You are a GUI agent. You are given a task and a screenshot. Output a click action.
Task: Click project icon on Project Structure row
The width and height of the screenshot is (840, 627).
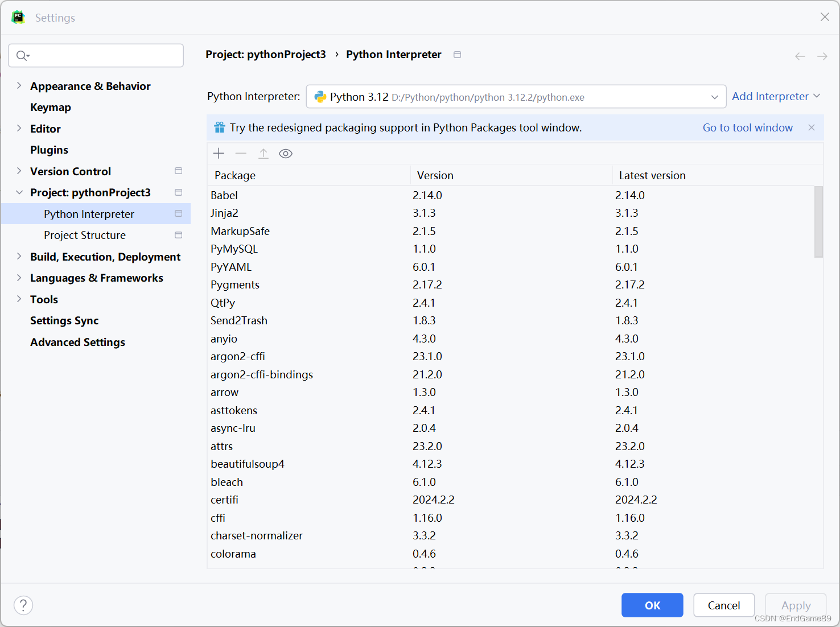[x=178, y=235]
